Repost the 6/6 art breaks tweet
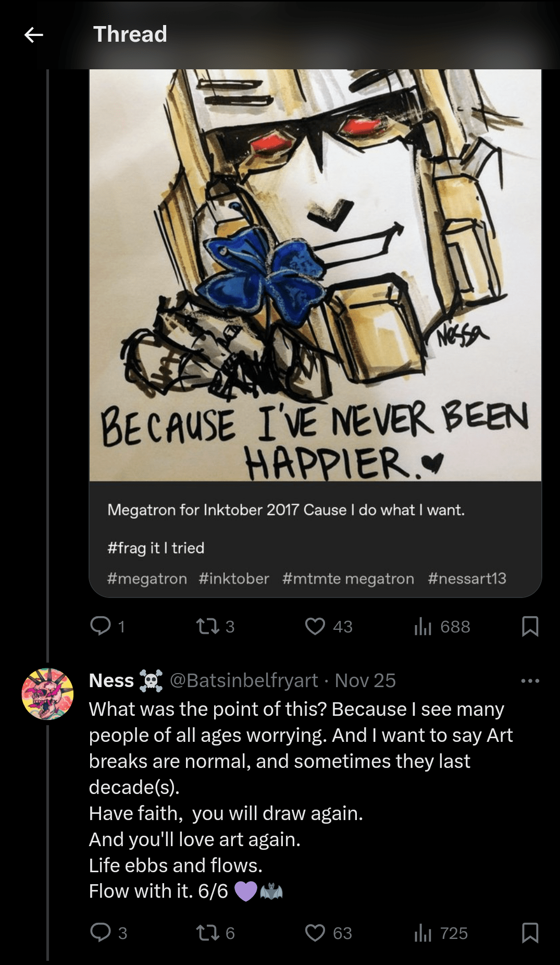 coord(208,932)
